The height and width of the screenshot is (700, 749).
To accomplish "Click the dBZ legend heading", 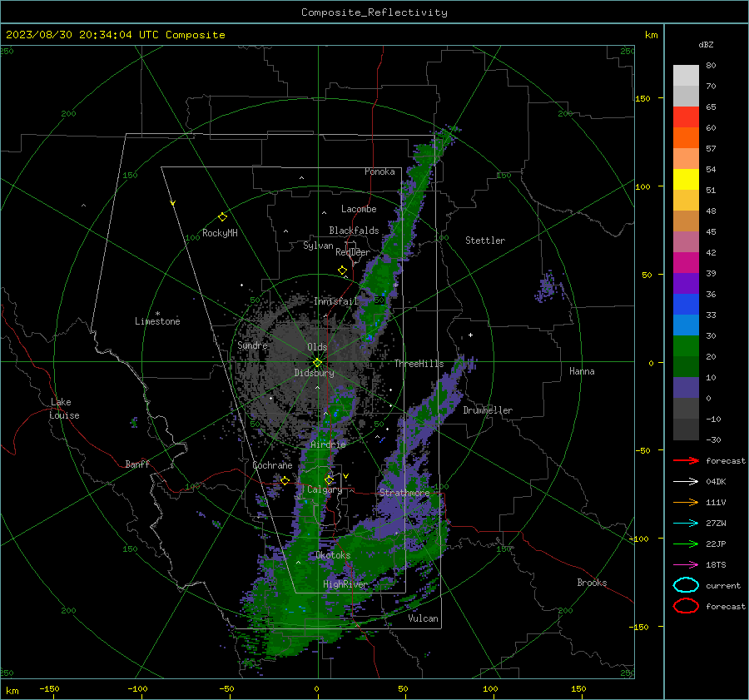I will (x=706, y=45).
